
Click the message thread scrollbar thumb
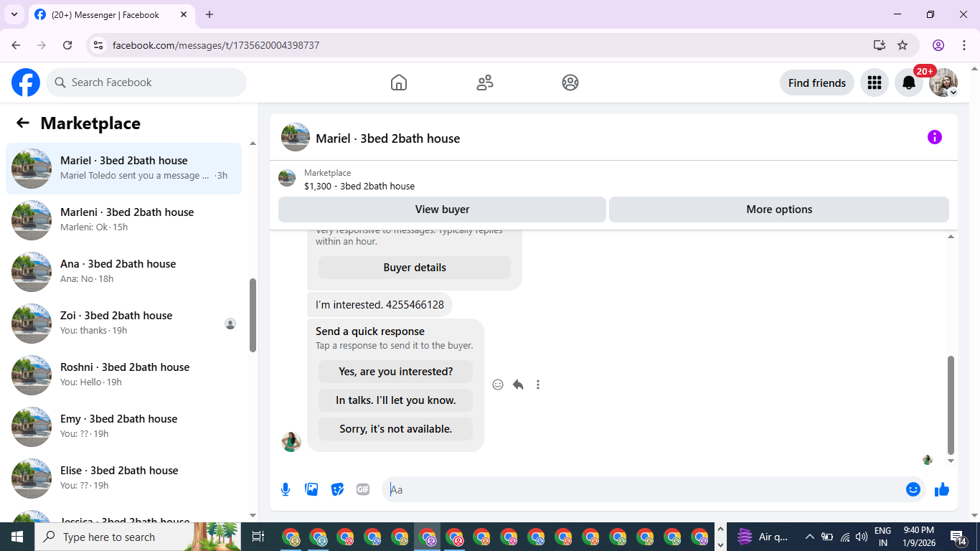[951, 405]
